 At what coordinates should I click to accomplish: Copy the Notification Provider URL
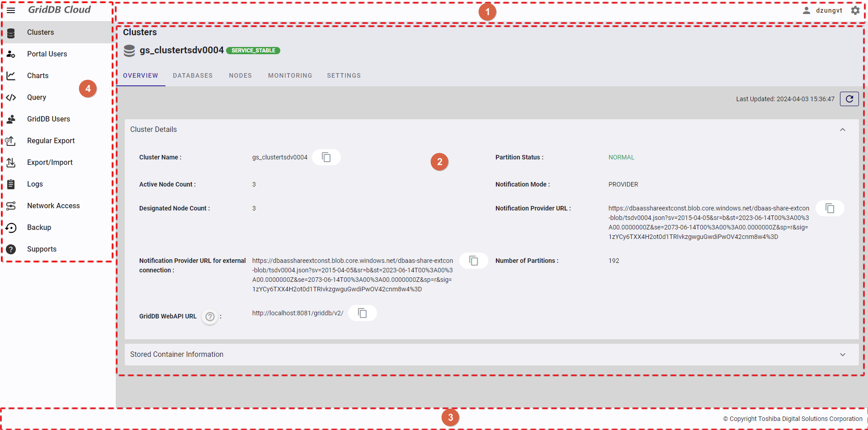(830, 208)
